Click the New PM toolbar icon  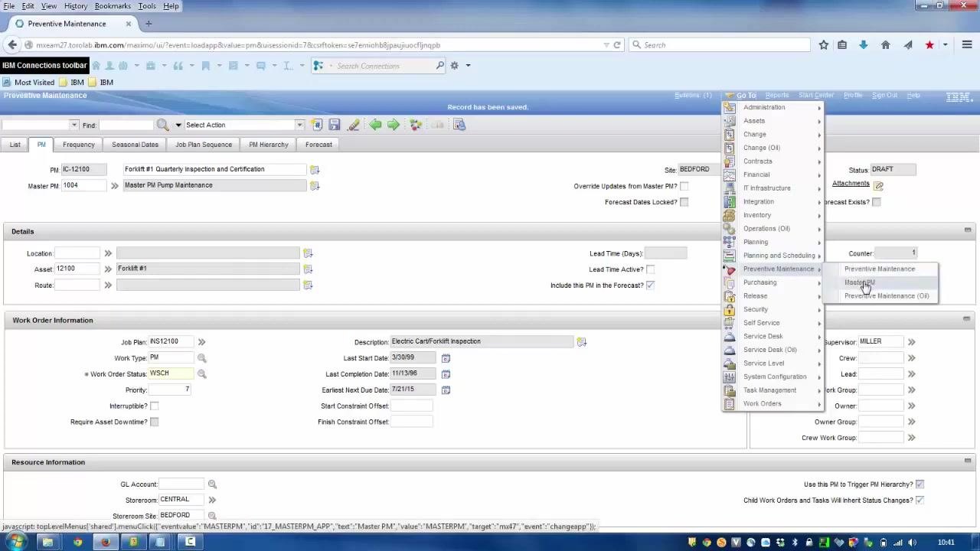click(x=318, y=125)
